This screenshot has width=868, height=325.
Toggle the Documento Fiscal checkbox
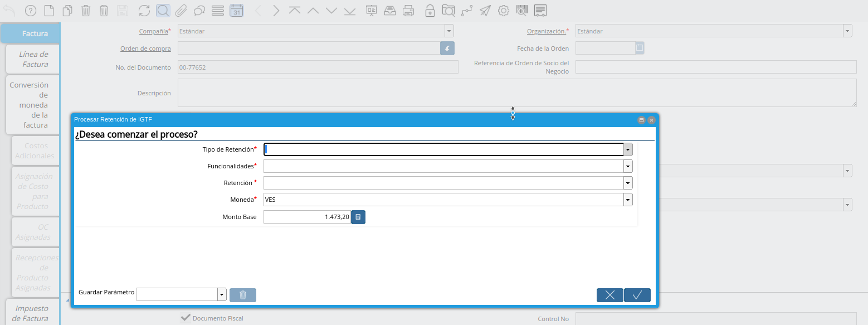coord(186,318)
